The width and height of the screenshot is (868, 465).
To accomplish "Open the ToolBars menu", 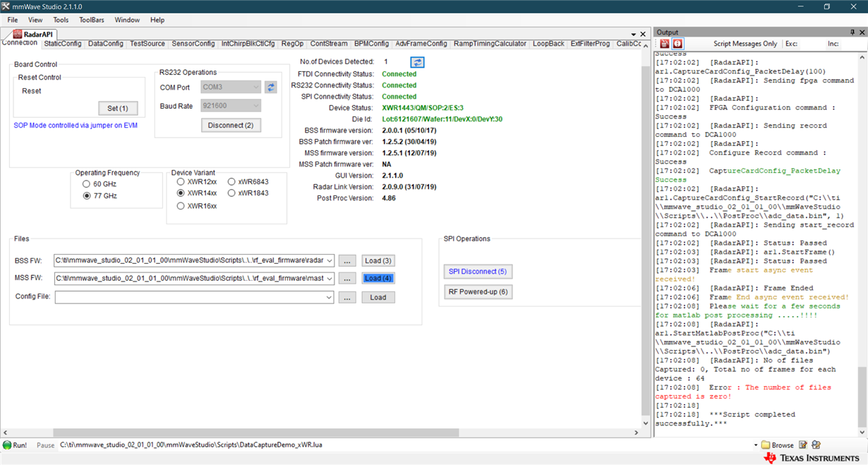I will (91, 20).
